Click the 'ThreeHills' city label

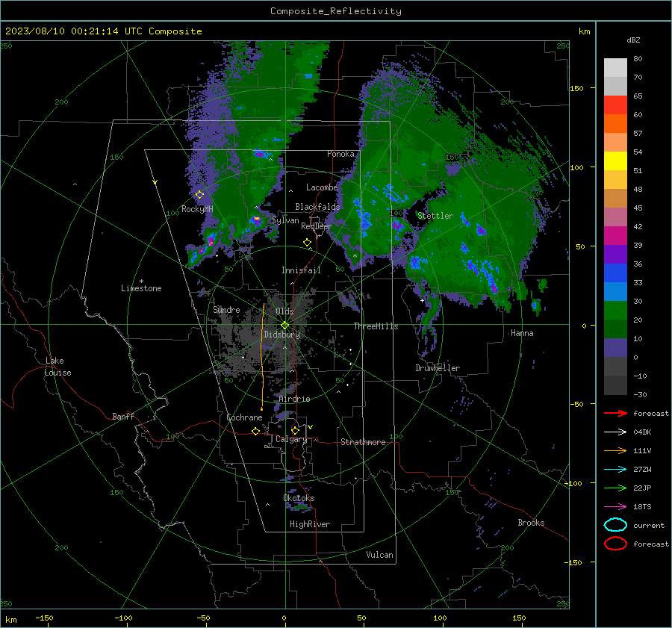click(x=376, y=326)
